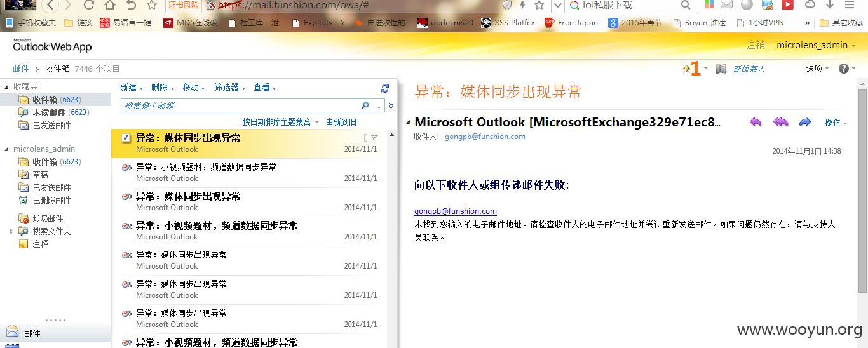
Task: Open the 移动 dropdown menu
Action: (x=194, y=88)
